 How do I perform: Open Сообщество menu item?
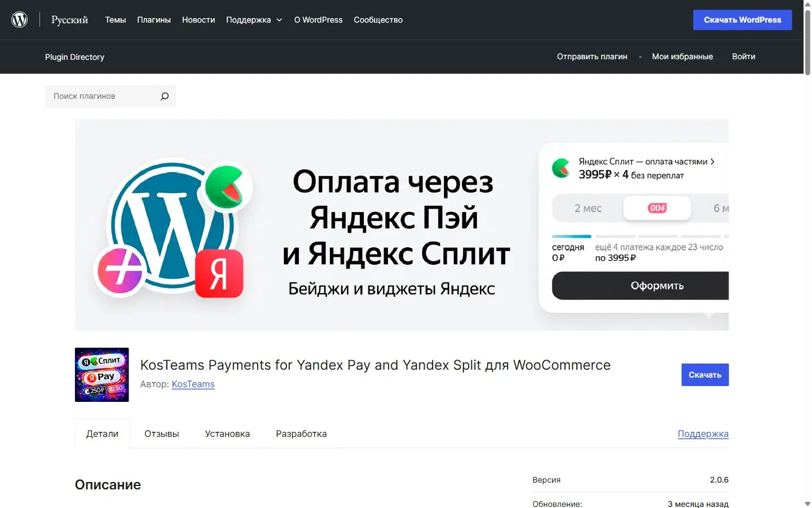point(378,20)
